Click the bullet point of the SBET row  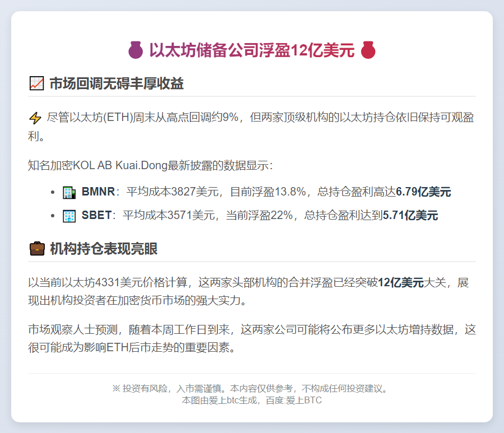click(52, 216)
